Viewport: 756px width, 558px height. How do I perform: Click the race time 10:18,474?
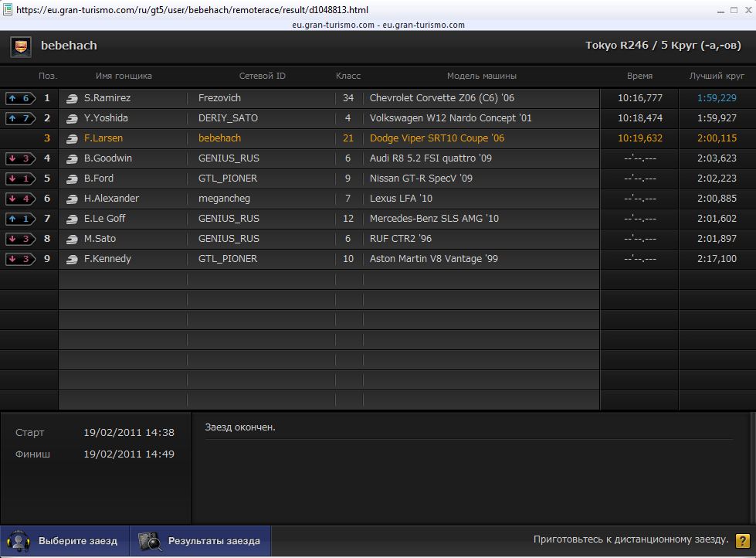640,118
